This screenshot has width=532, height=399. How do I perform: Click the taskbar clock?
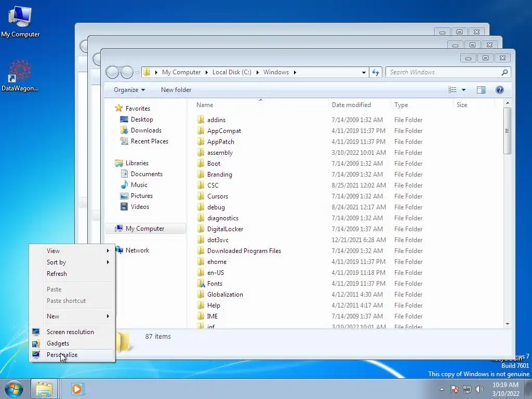point(506,389)
